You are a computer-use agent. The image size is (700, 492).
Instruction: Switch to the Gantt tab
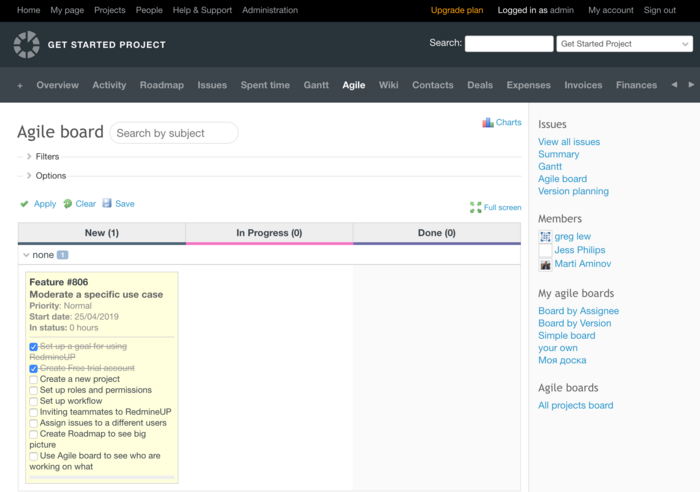click(x=316, y=85)
